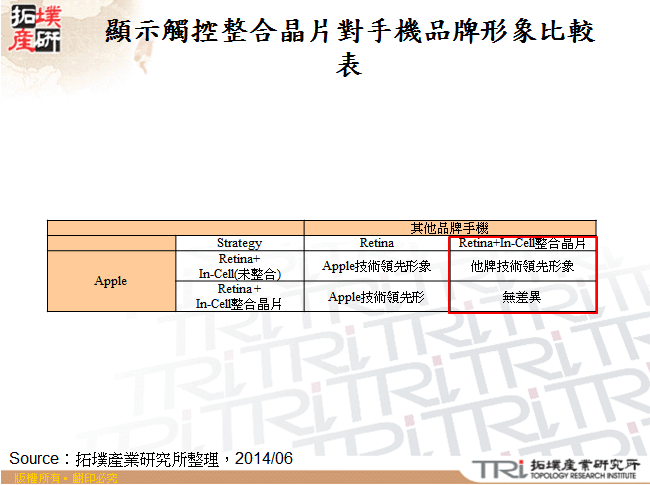Select the Apple技術領先形 cell in bottom row
The image size is (650, 485).
click(376, 296)
